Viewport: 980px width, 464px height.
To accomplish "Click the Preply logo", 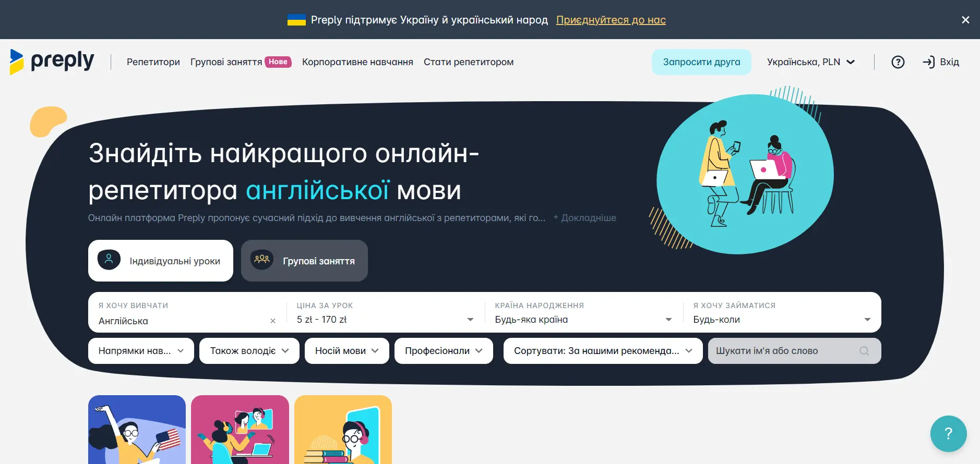I will click(x=52, y=62).
